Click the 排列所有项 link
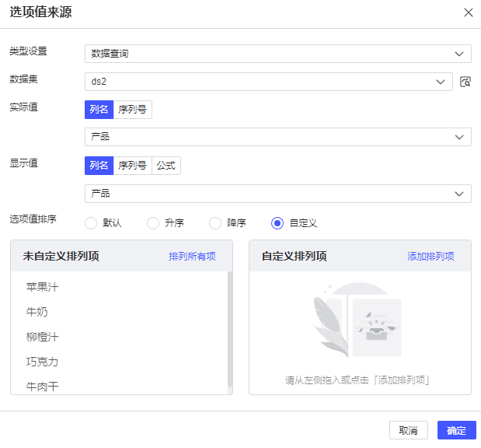 coord(192,257)
